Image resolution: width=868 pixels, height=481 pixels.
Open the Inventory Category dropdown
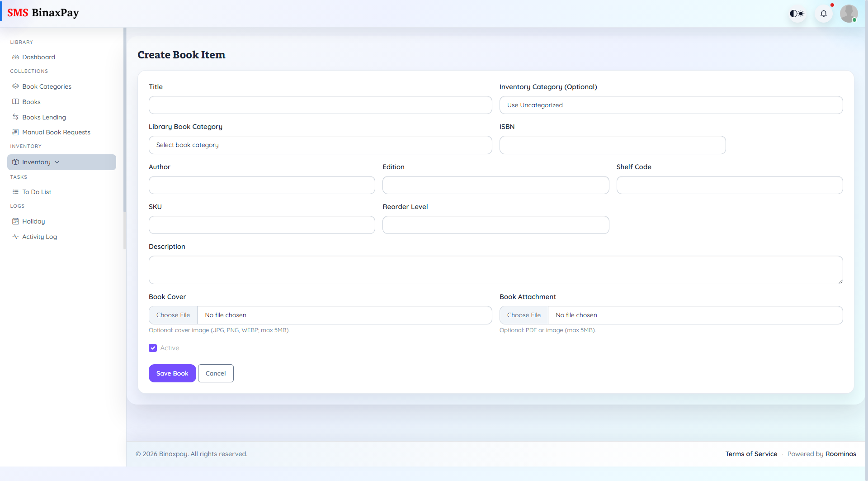coord(670,105)
